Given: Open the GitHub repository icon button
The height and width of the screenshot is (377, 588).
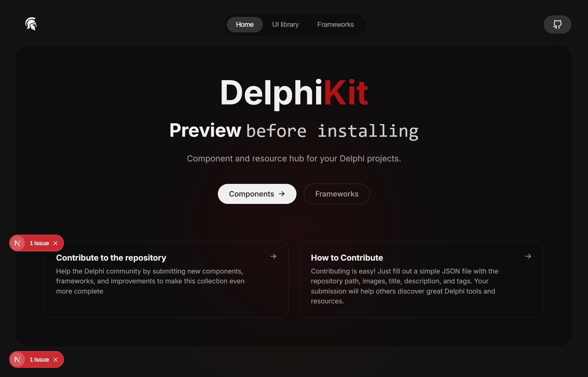Looking at the screenshot, I should click(557, 24).
